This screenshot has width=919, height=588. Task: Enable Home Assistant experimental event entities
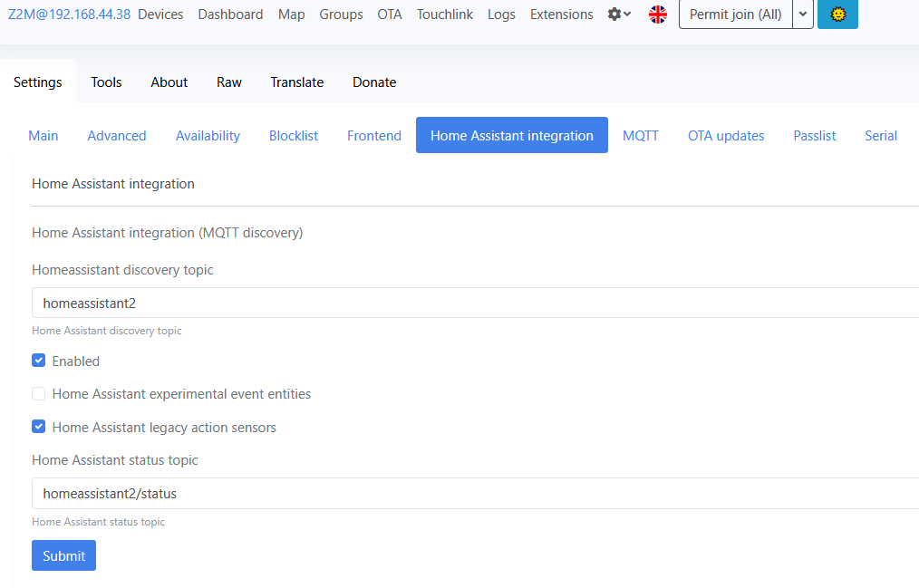click(x=39, y=393)
